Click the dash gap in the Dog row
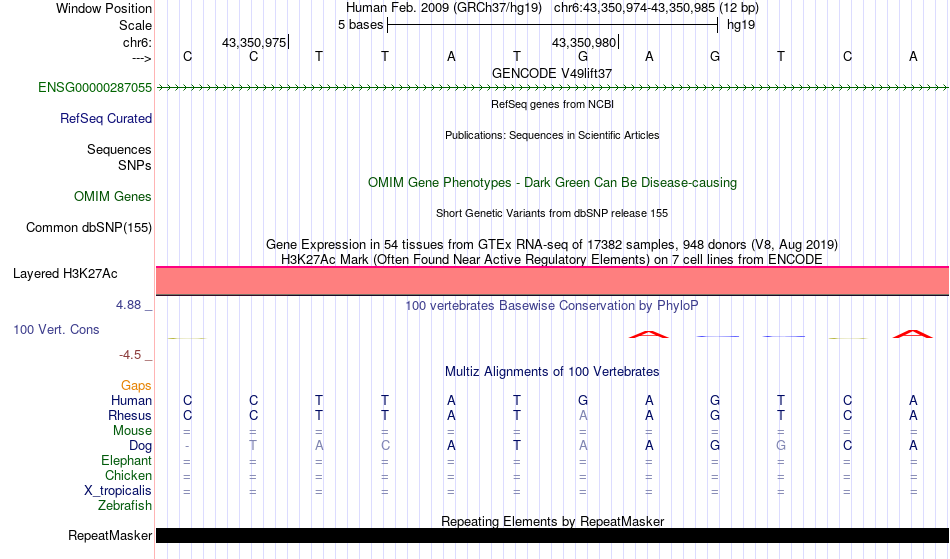Image resolution: width=950 pixels, height=559 pixels. coord(187,446)
